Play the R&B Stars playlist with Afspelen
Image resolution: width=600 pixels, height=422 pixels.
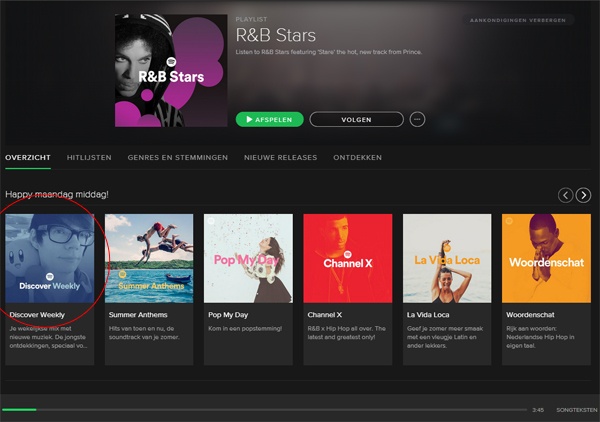click(x=270, y=119)
